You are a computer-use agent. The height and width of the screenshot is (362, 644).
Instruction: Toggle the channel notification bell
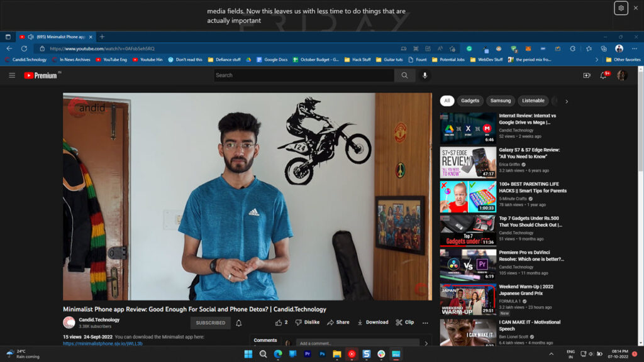[x=238, y=323]
